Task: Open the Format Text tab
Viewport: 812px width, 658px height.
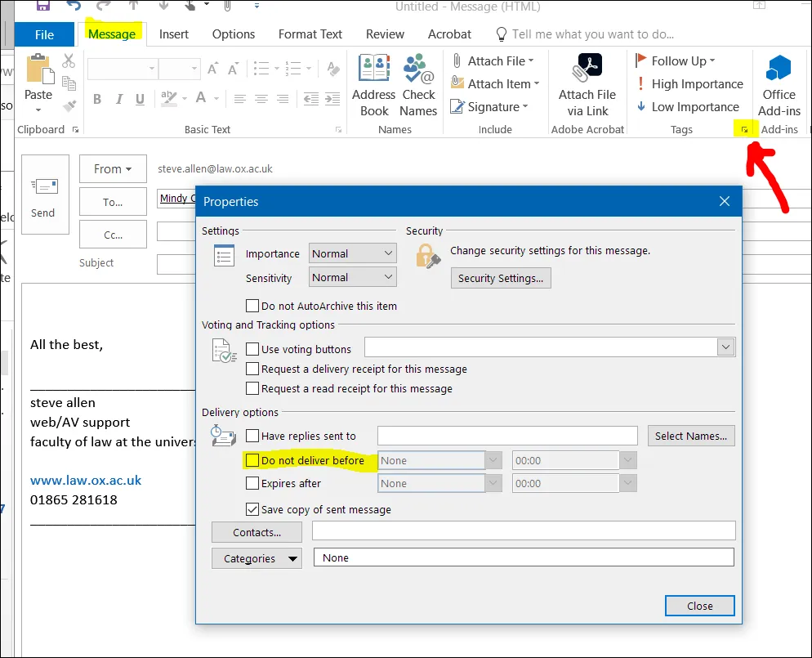Action: click(x=310, y=34)
